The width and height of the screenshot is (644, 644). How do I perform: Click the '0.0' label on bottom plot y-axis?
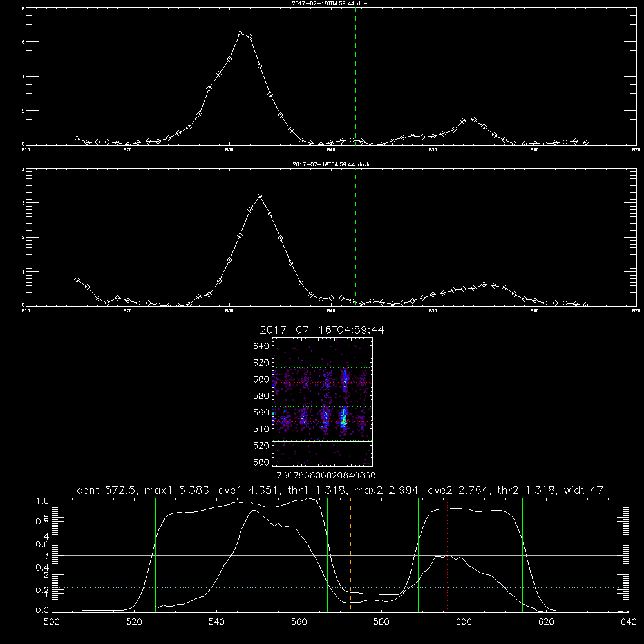pos(43,610)
